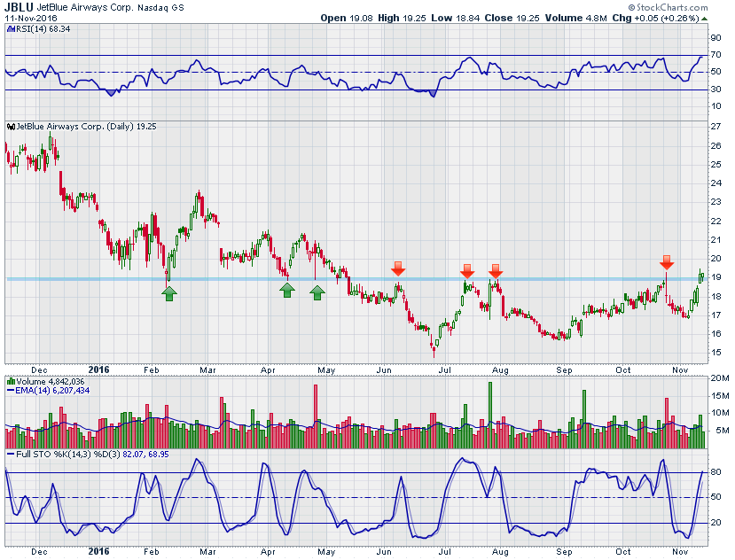
Task: Click the EMA(14) 6,207,434 legend text
Action: click(52, 391)
